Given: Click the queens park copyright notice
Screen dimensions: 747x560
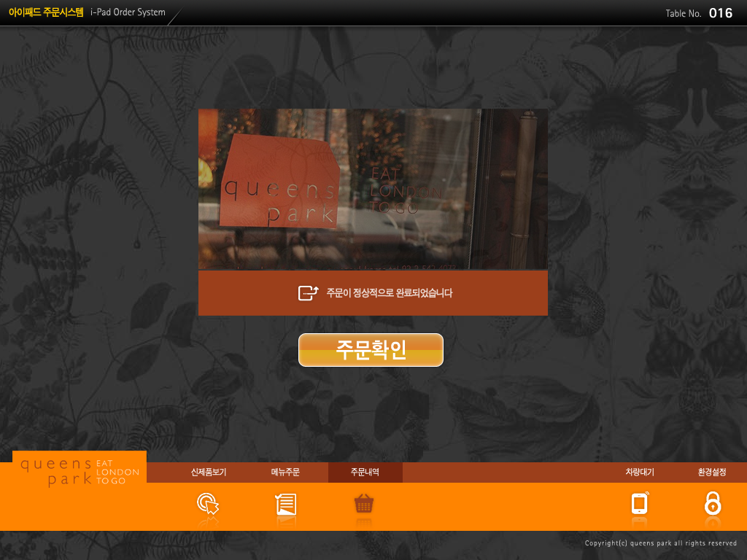Looking at the screenshot, I should pyautogui.click(x=660, y=543).
